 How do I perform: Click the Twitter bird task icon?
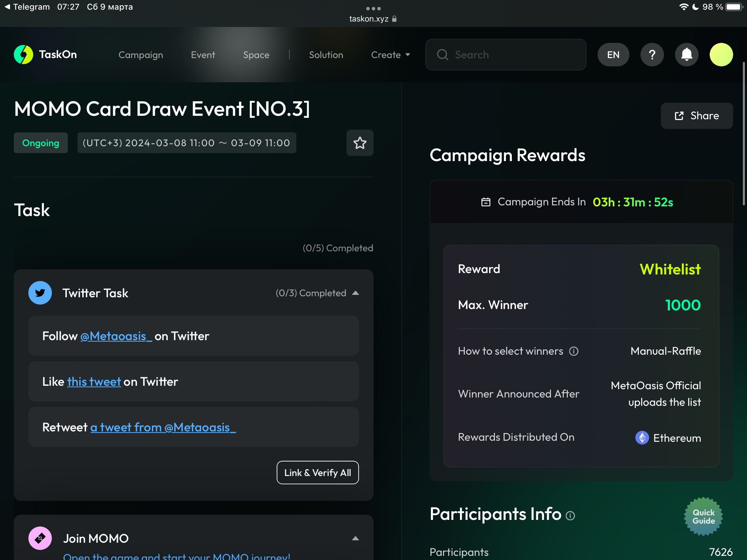click(40, 293)
